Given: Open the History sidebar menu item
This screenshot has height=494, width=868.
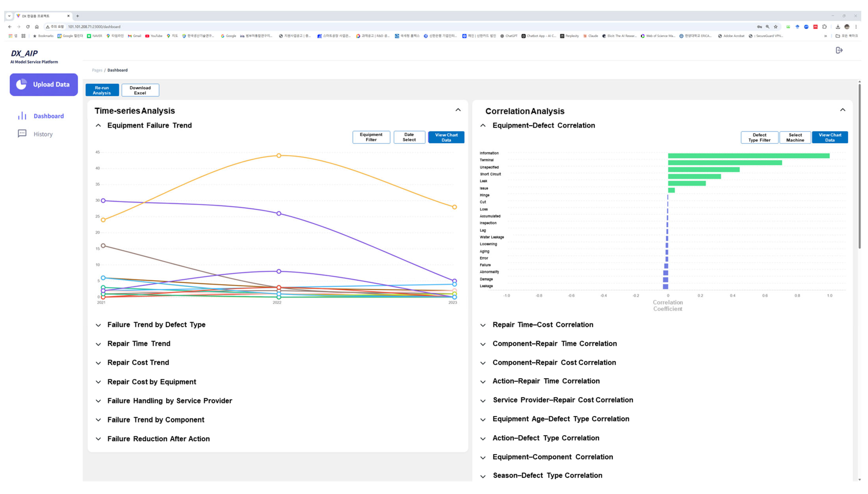Looking at the screenshot, I should (35, 134).
